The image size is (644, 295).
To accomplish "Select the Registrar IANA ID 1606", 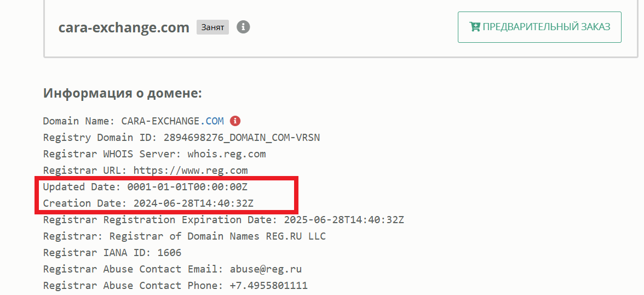I will point(169,253).
